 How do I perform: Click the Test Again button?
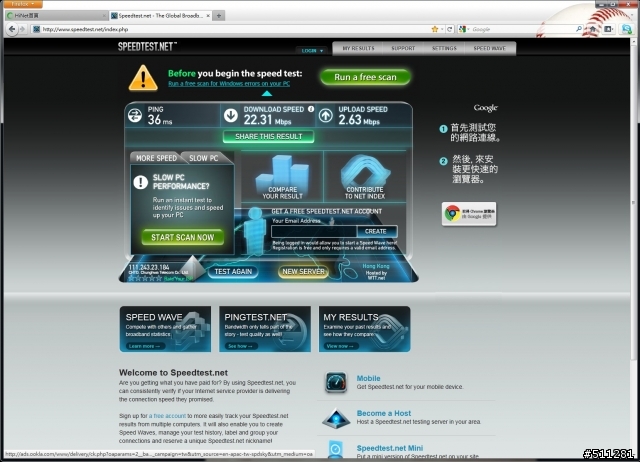click(233, 271)
